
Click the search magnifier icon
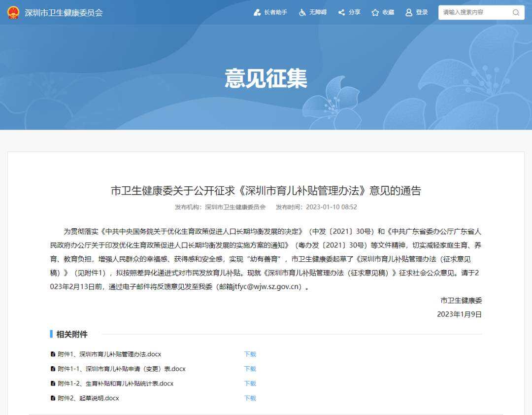point(516,12)
